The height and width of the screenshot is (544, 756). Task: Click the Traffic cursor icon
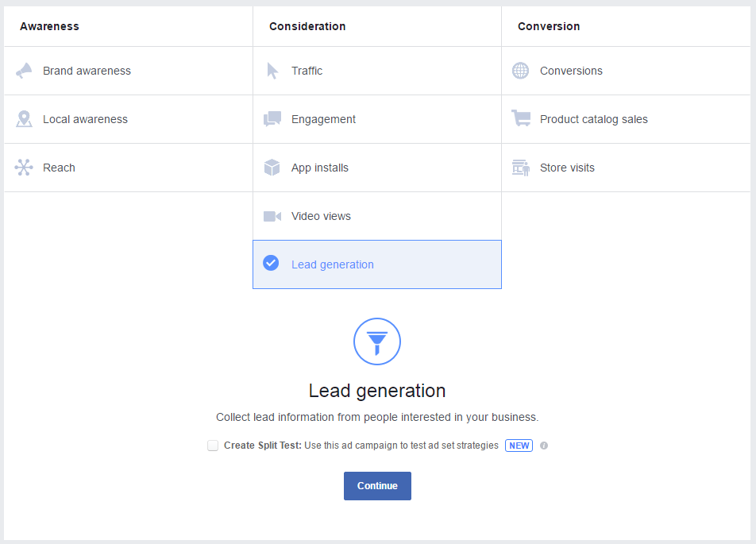(x=272, y=71)
